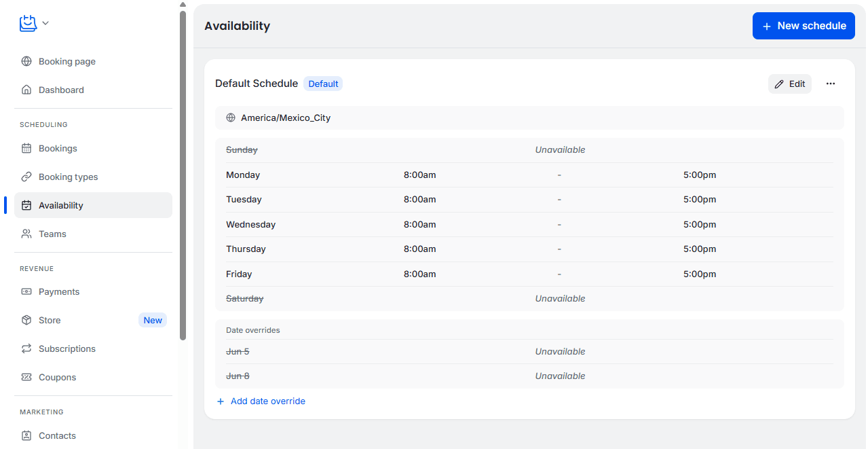Screen dimensions: 868x449
Task: Click the Wednesday row label
Action: click(250, 224)
